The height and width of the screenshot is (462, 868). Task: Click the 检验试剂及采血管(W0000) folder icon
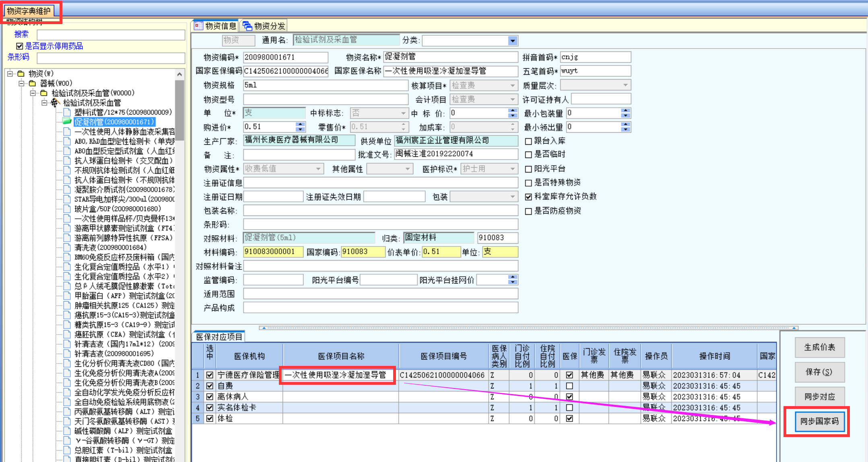(x=44, y=93)
